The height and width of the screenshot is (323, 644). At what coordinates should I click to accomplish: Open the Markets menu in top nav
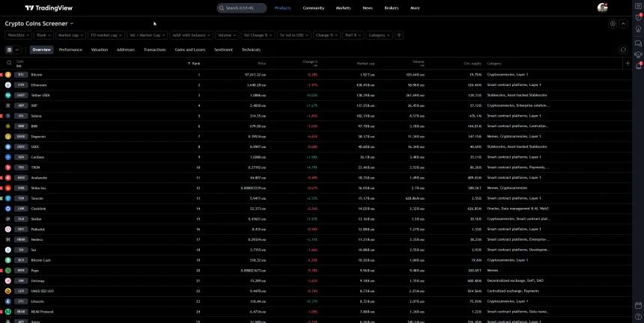344,7
